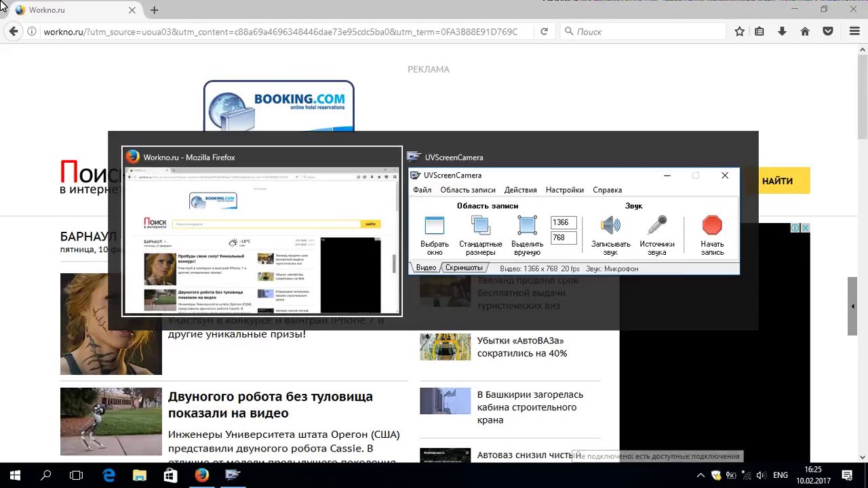
Task: Open a new Firefox tab with the plus button
Action: pyautogui.click(x=155, y=10)
